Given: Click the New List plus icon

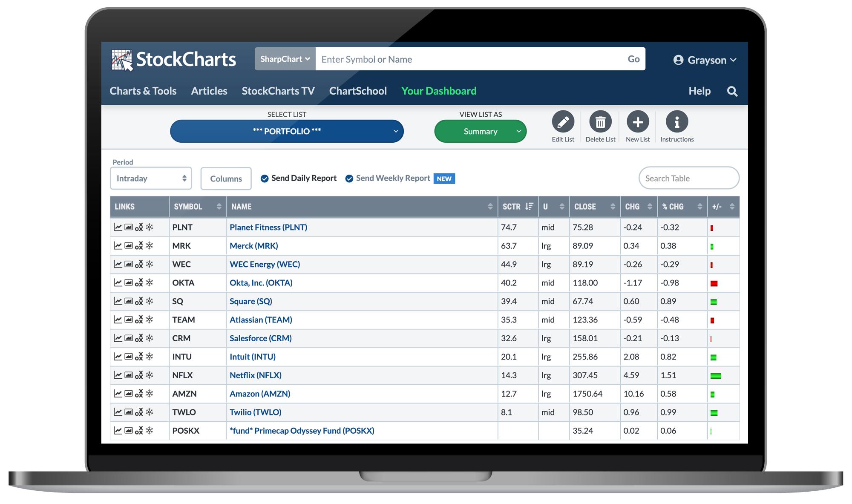Looking at the screenshot, I should (638, 122).
